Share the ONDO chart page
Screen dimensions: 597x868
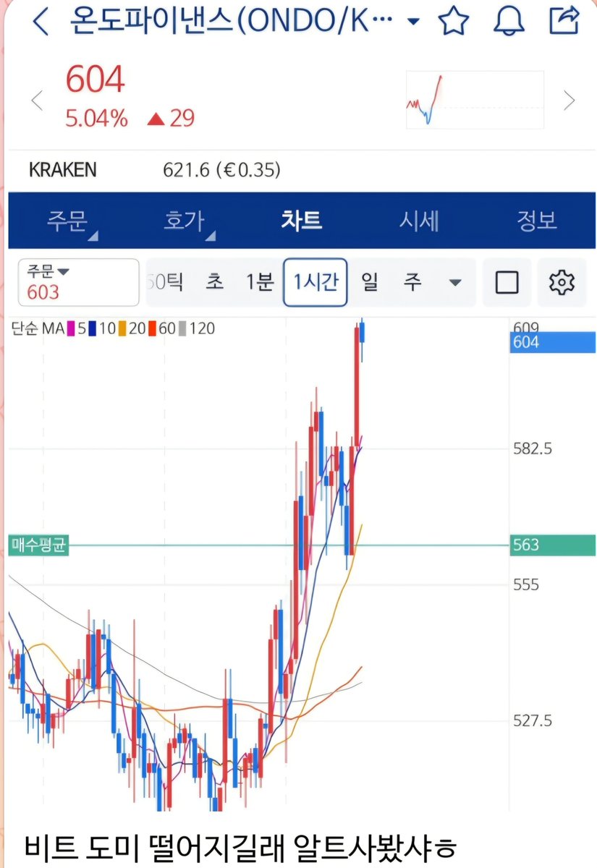(x=564, y=20)
